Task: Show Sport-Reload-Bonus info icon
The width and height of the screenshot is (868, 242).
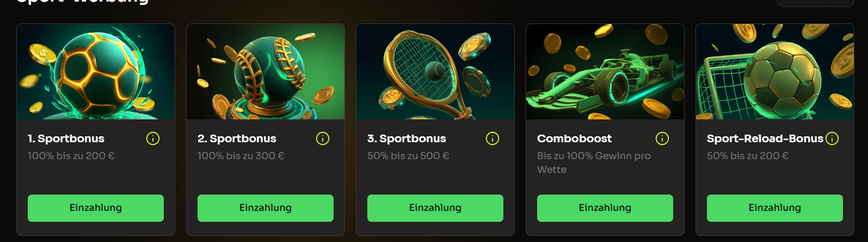Action: [x=832, y=138]
